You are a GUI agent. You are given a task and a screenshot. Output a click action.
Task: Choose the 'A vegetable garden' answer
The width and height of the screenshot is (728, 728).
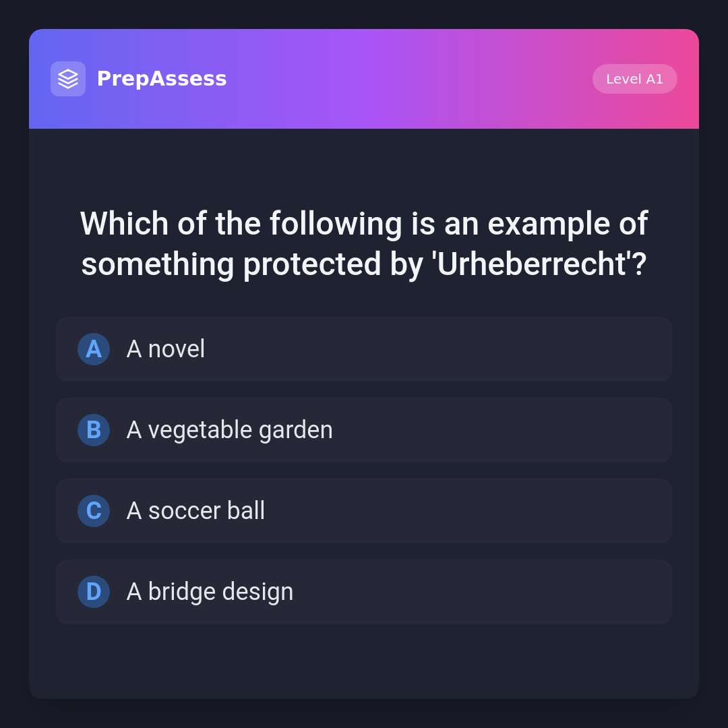(x=364, y=430)
